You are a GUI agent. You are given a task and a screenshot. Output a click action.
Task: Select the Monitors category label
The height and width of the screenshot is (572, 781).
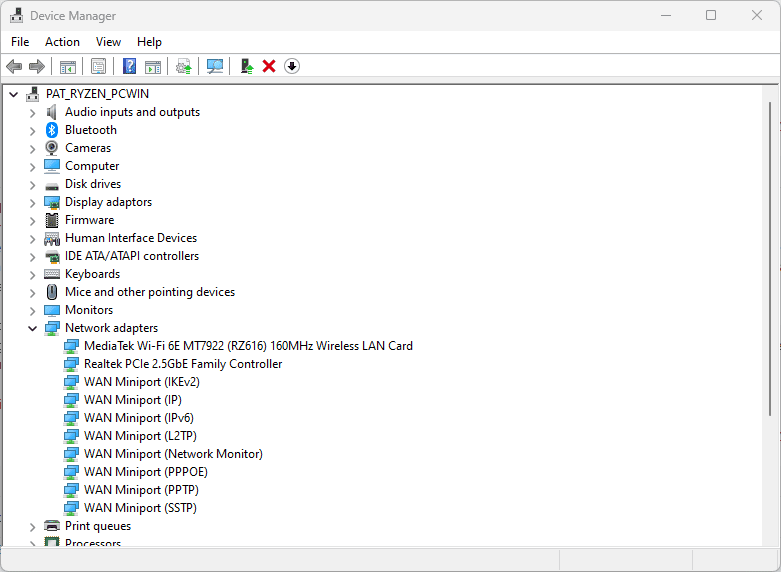click(89, 309)
